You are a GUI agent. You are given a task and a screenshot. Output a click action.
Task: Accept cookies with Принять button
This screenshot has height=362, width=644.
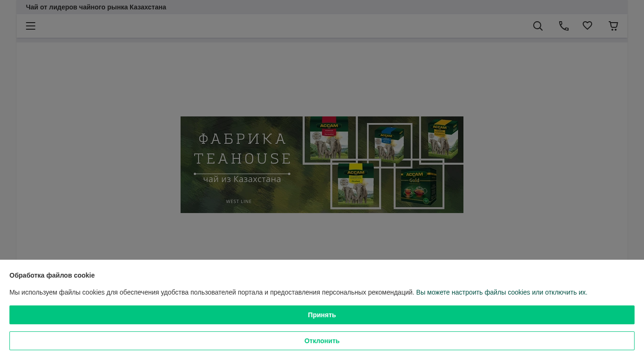(322, 315)
